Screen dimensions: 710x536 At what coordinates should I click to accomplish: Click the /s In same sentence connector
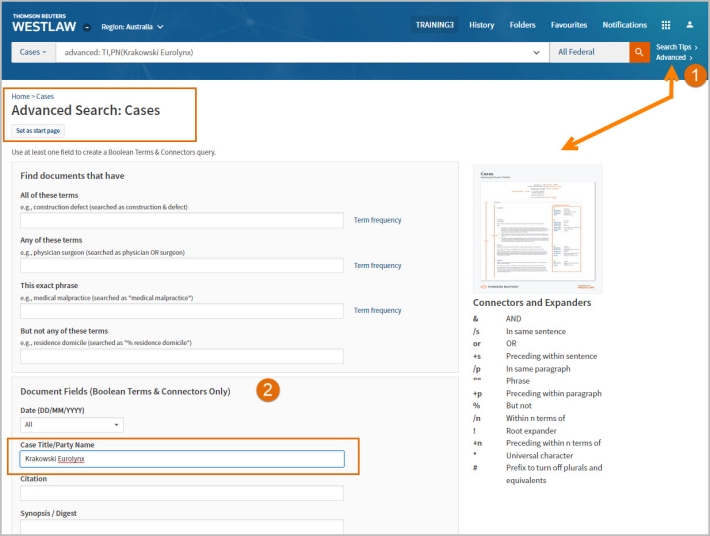pos(519,331)
